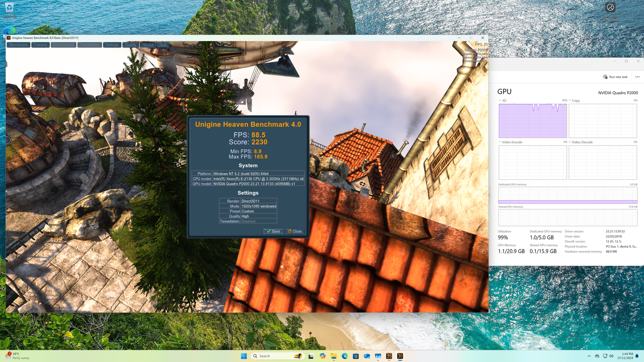This screenshot has width=644, height=362.
Task: Click the GPU model row in System table
Action: click(248, 183)
